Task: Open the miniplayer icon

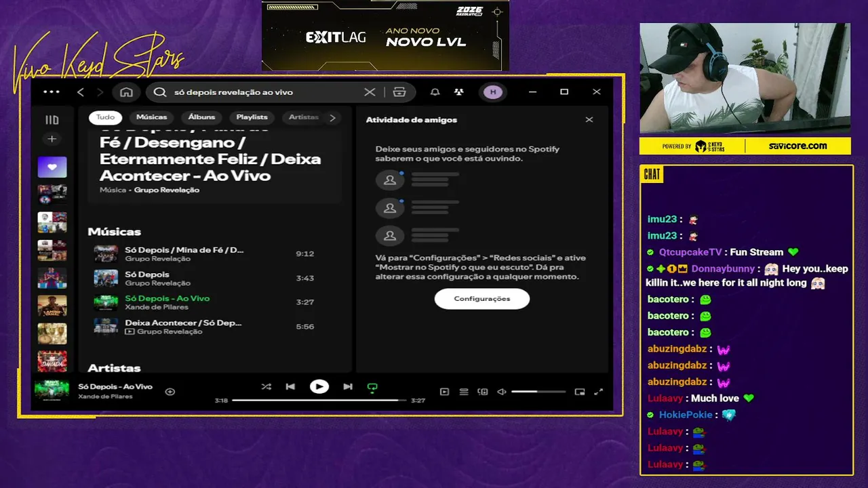Action: [x=580, y=391]
